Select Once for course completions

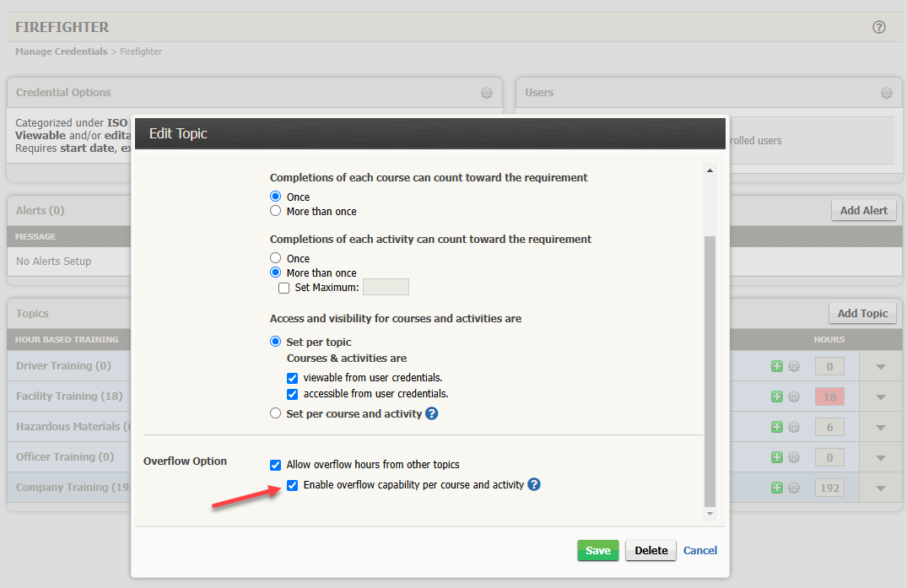pyautogui.click(x=275, y=197)
